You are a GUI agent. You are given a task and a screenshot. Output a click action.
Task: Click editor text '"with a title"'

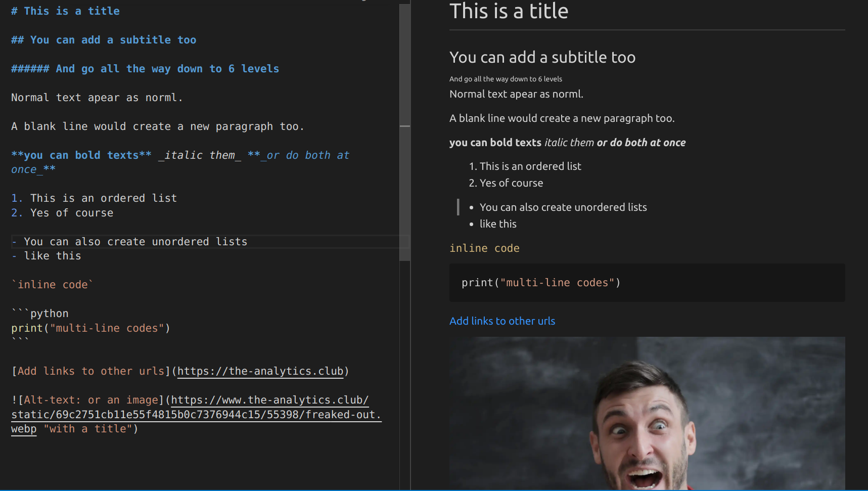88,429
